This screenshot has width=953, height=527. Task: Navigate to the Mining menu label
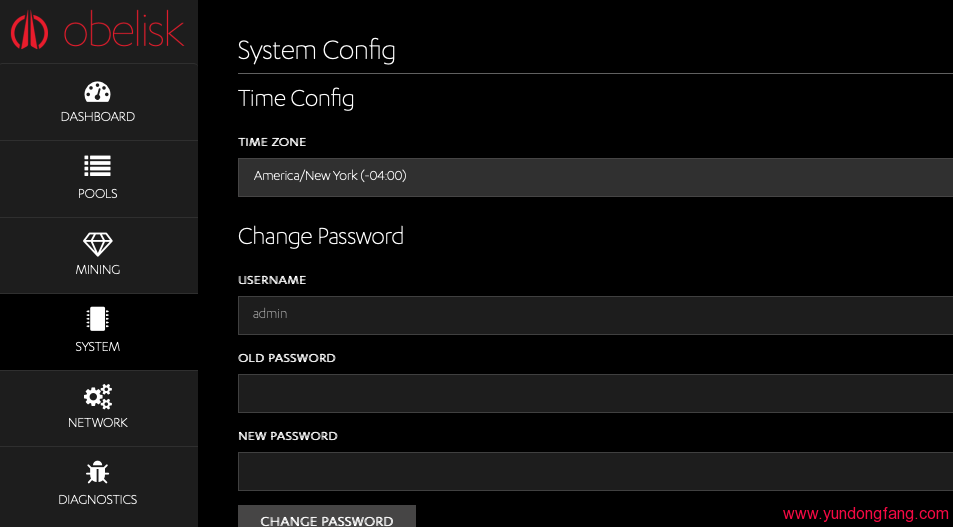coord(98,270)
